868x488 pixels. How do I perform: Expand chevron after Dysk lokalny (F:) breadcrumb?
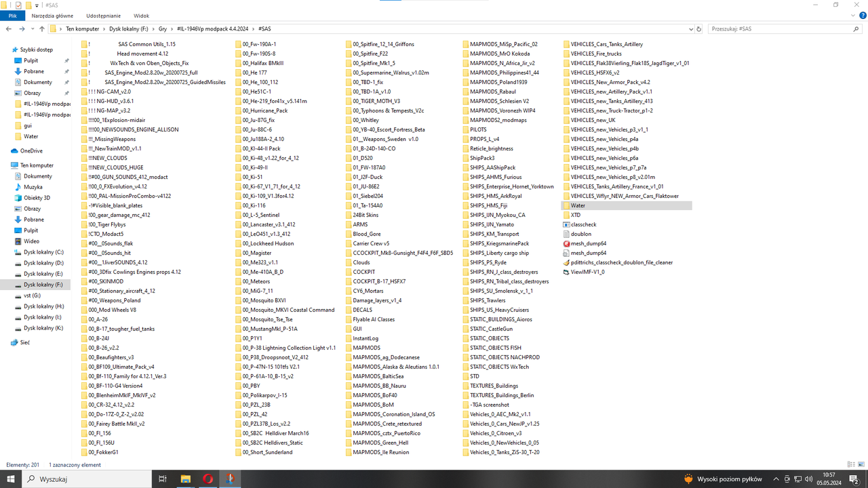[153, 29]
